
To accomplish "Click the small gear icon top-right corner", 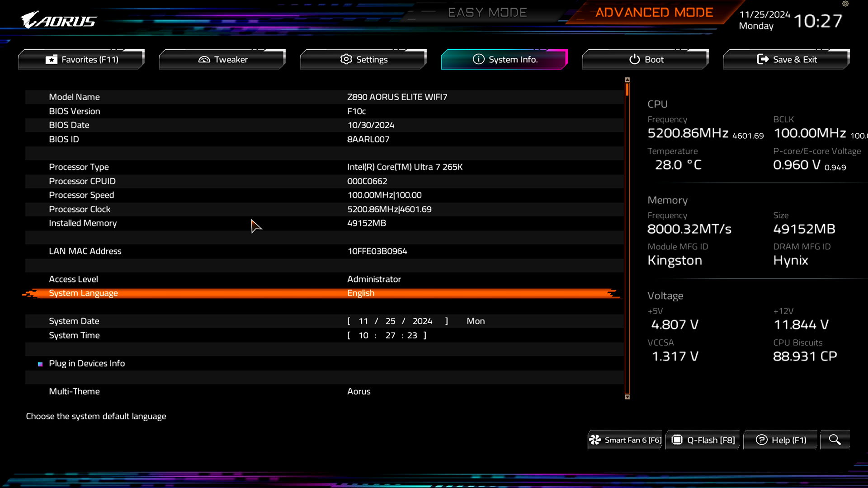I will click(x=845, y=4).
